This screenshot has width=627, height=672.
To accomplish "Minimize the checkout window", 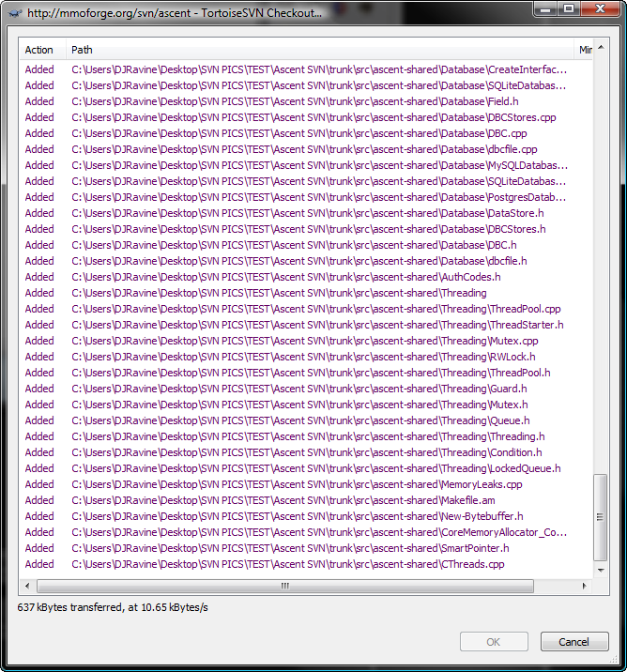I will pyautogui.click(x=545, y=9).
